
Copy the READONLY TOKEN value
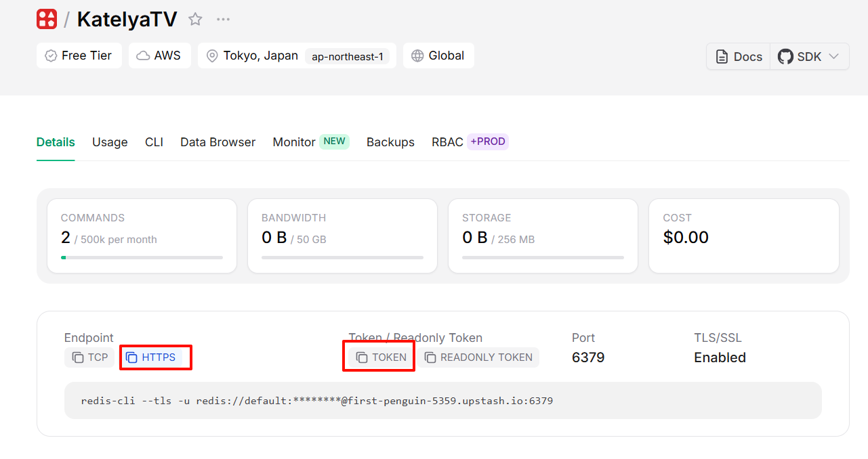[x=478, y=357]
